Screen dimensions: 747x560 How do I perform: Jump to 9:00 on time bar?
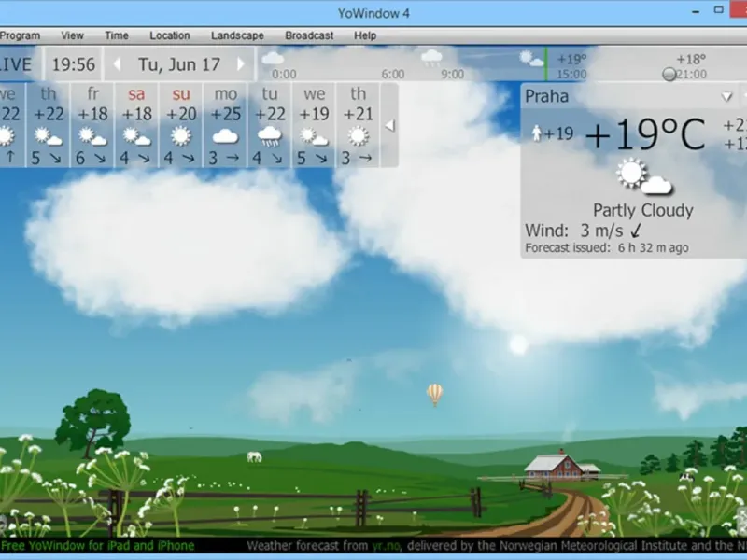pyautogui.click(x=453, y=75)
